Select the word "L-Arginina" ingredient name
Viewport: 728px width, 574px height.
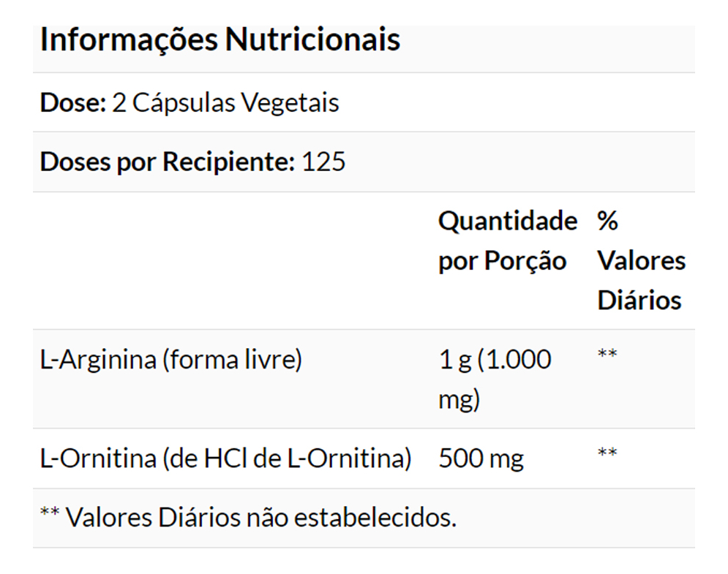pos(97,360)
